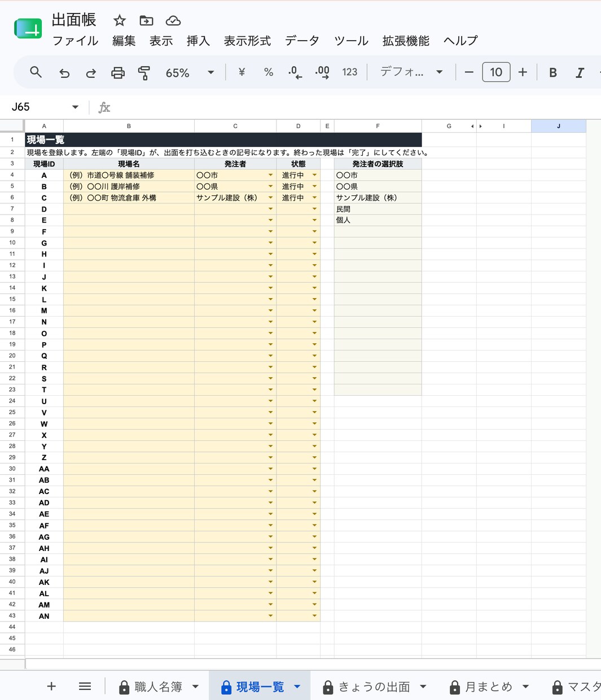Open the 123 number format menu
Viewport: 601px width, 700px height.
click(350, 72)
